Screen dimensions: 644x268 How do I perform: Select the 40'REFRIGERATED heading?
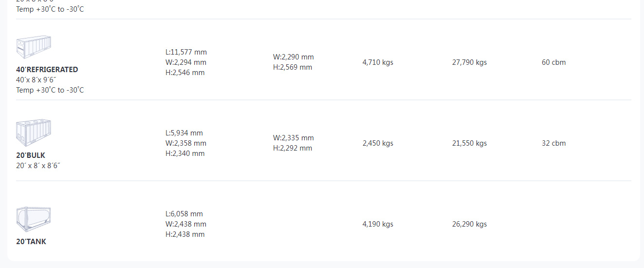click(47, 70)
